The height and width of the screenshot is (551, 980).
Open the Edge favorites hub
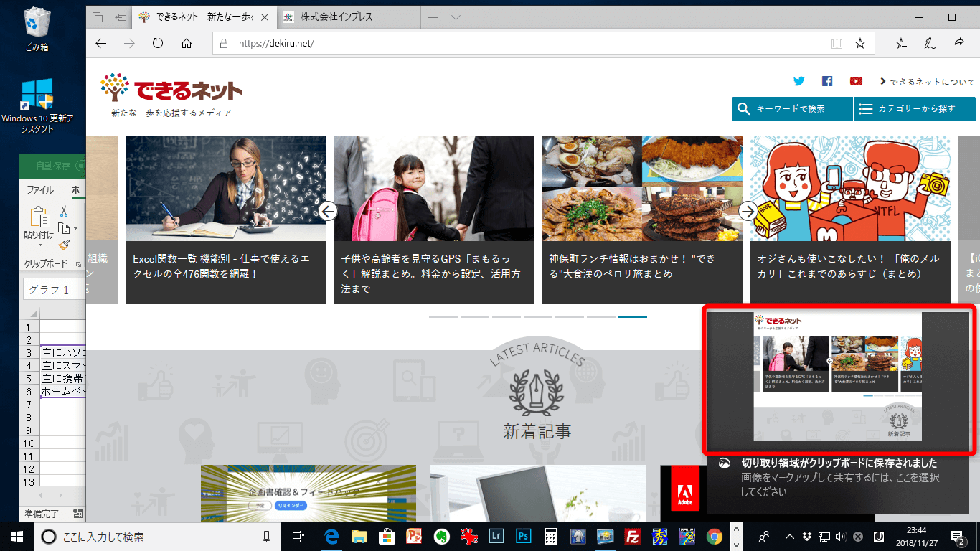click(901, 44)
